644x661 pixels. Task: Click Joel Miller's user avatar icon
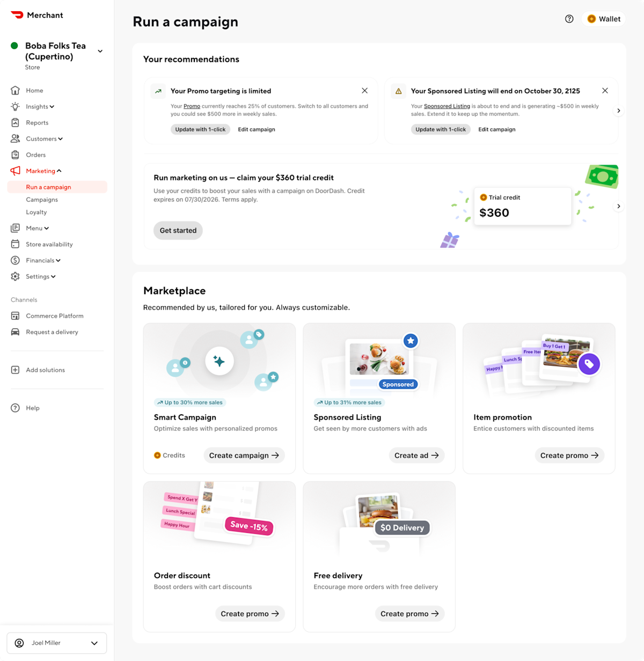[x=19, y=643]
